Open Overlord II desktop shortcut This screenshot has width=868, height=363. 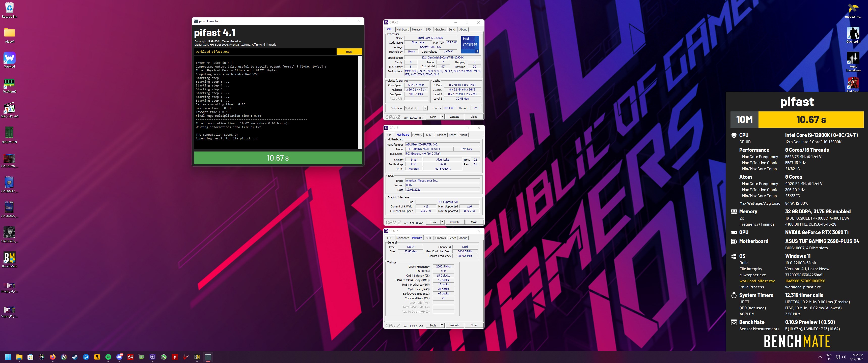[x=853, y=35]
